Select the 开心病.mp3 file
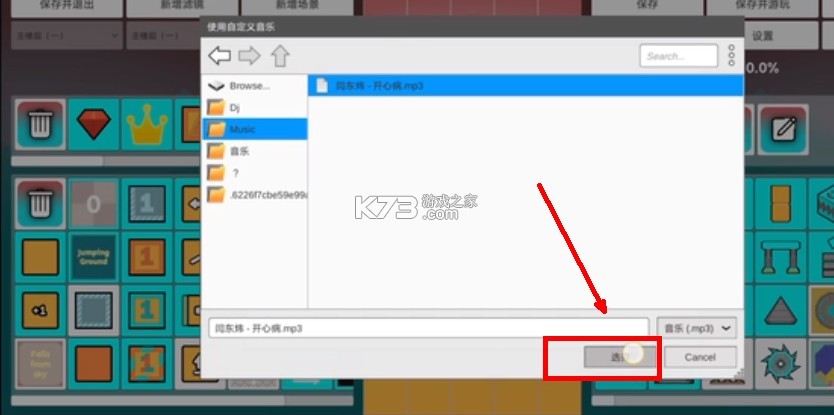The width and height of the screenshot is (834, 415). (526, 86)
